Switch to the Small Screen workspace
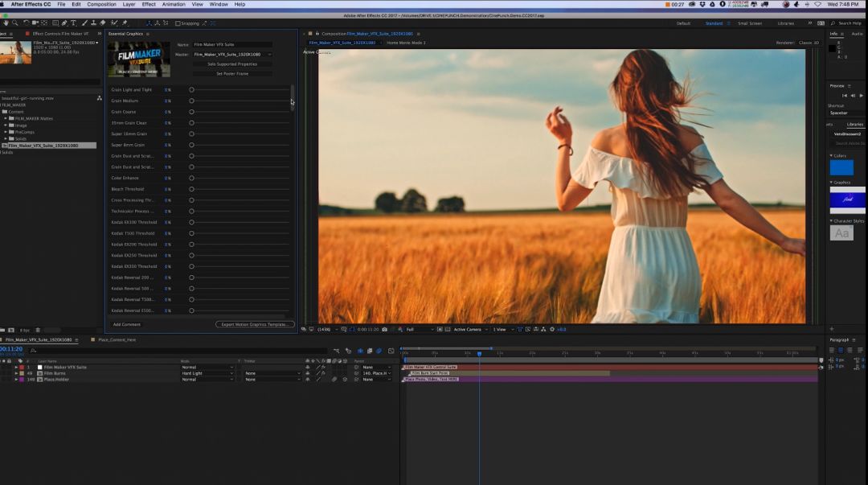This screenshot has height=485, width=868. [x=750, y=23]
